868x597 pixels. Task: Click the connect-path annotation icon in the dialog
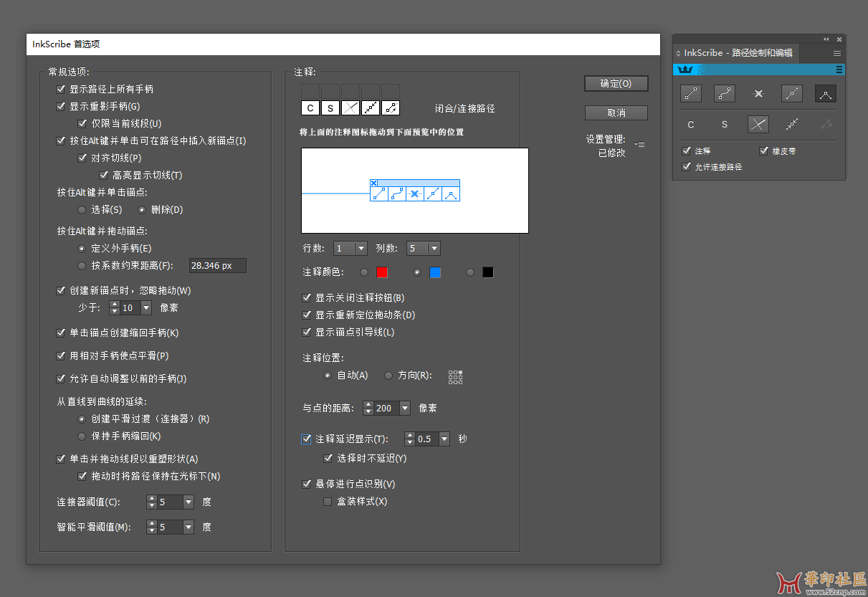click(390, 108)
